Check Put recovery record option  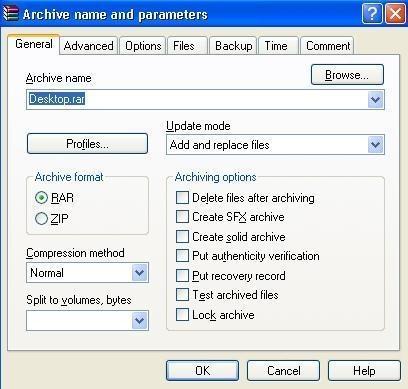(182, 276)
